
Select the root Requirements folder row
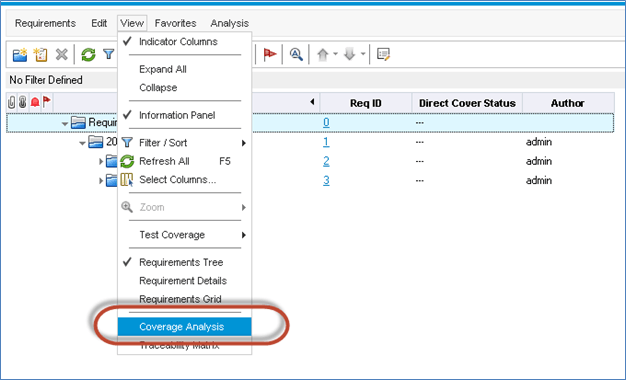pyautogui.click(x=310, y=123)
